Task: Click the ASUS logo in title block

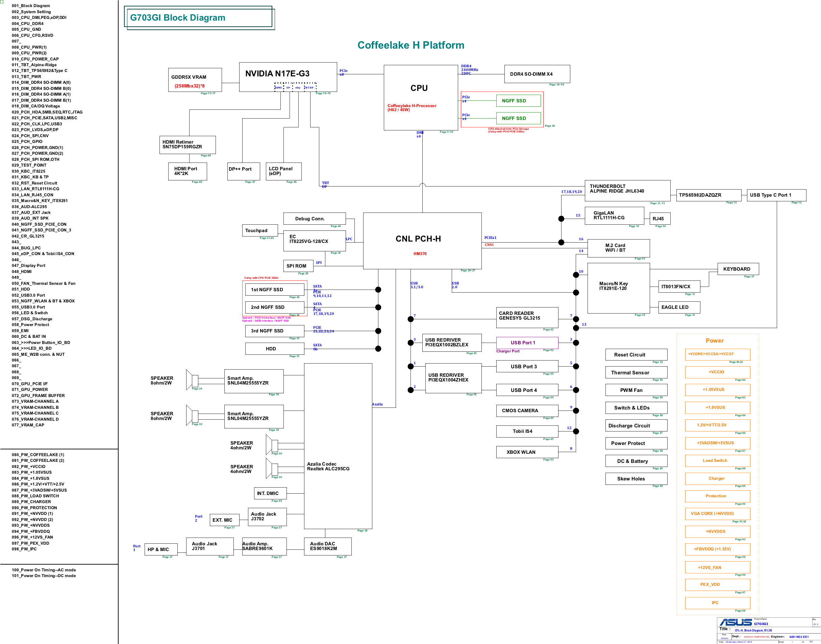Action: pyautogui.click(x=735, y=622)
